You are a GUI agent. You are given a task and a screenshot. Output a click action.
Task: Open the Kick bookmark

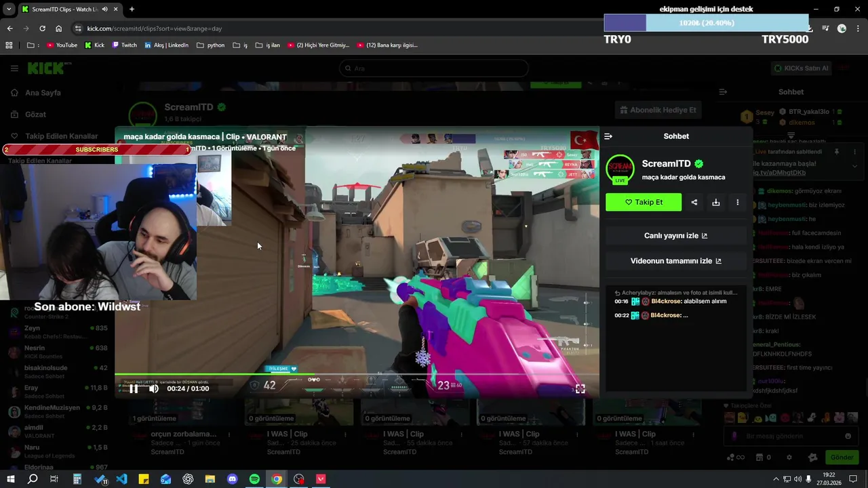94,45
